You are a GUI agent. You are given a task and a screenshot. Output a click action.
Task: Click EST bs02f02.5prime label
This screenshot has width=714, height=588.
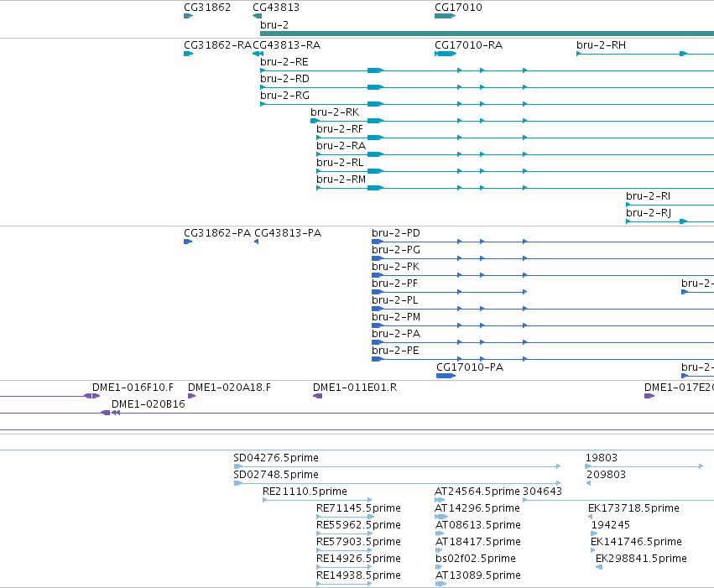point(476,559)
